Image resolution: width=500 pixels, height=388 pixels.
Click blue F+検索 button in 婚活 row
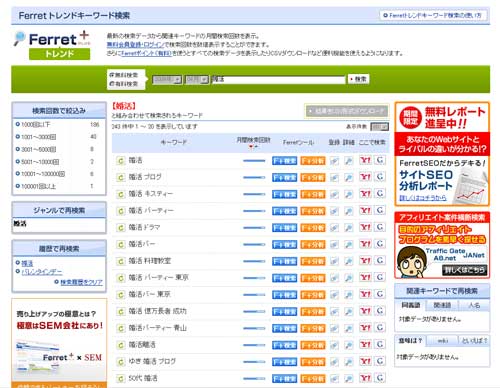click(284, 161)
